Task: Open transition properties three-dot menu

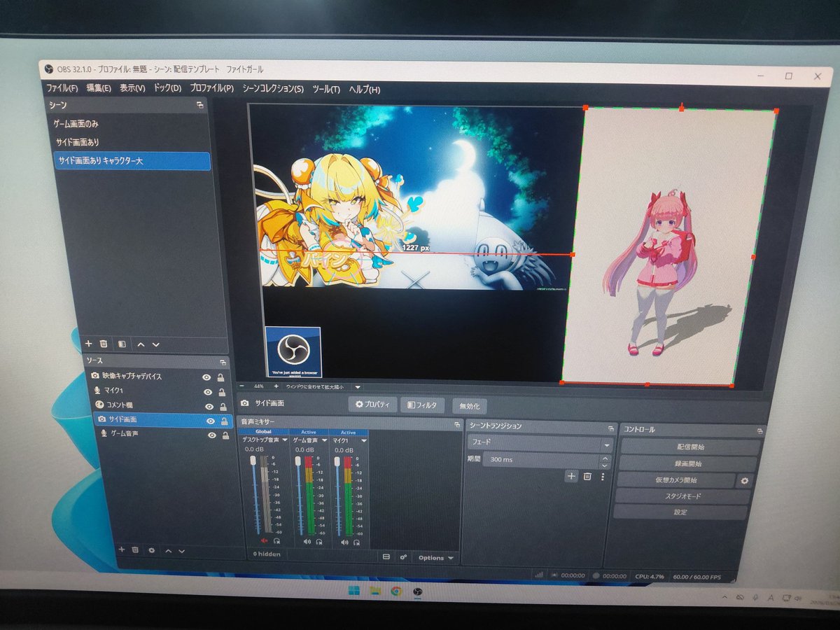Action: 602,477
